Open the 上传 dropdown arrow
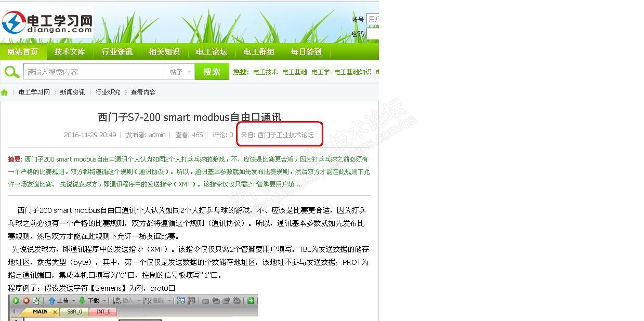The width and height of the screenshot is (644, 321). [x=73, y=301]
